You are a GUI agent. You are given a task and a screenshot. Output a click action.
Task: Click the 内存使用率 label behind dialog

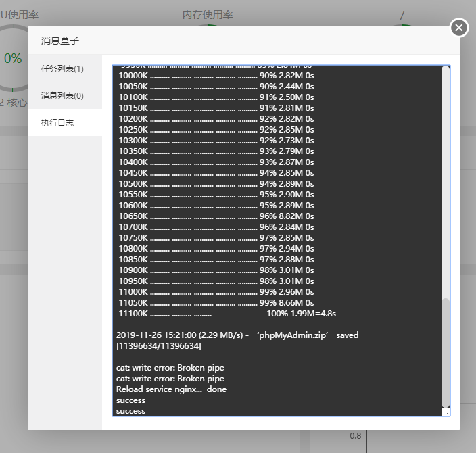click(208, 15)
